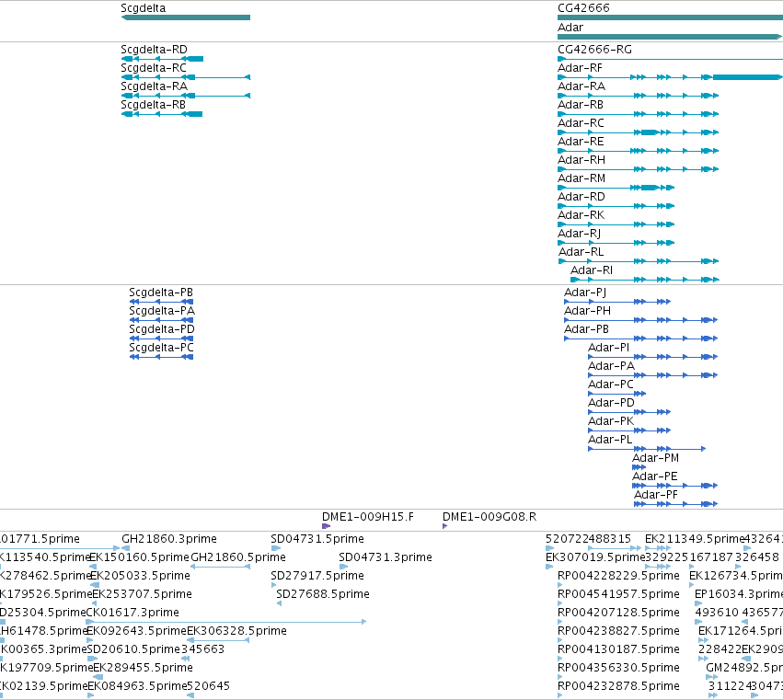The width and height of the screenshot is (783, 700).
Task: Select transcript Adar-RM
Action: (x=581, y=178)
